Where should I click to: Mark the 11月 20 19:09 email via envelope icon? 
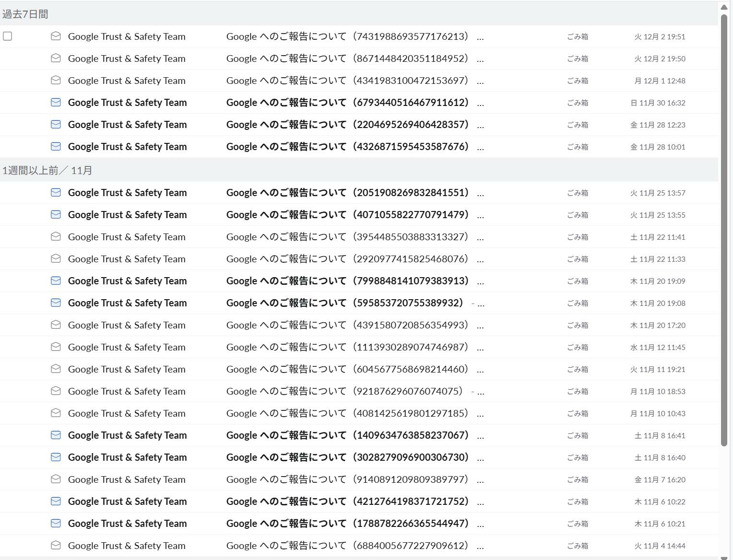click(x=56, y=281)
